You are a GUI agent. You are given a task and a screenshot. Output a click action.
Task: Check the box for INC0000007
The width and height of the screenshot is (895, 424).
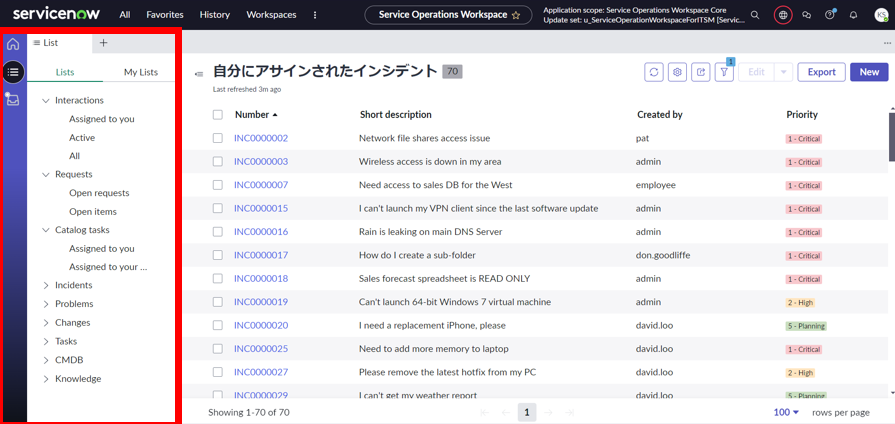pyautogui.click(x=217, y=185)
